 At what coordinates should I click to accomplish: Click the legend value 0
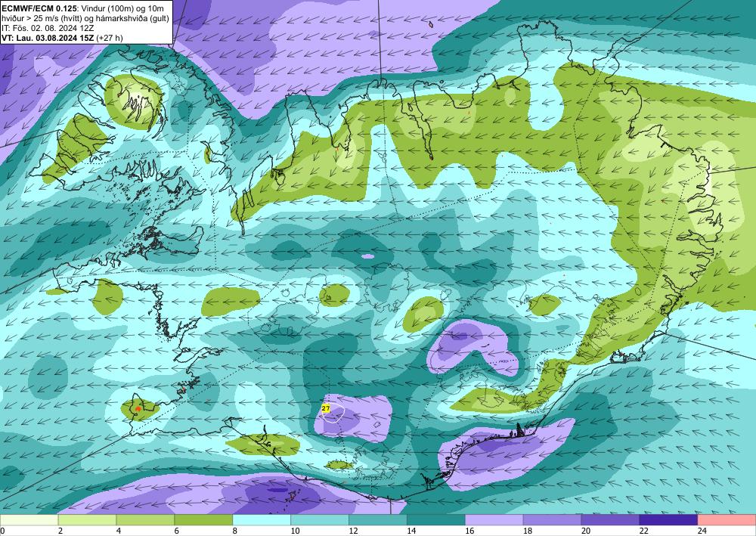tap(2, 531)
